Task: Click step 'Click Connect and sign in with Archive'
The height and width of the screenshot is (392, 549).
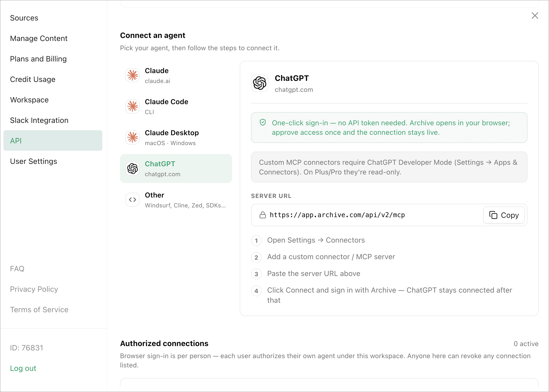Action: click(390, 295)
